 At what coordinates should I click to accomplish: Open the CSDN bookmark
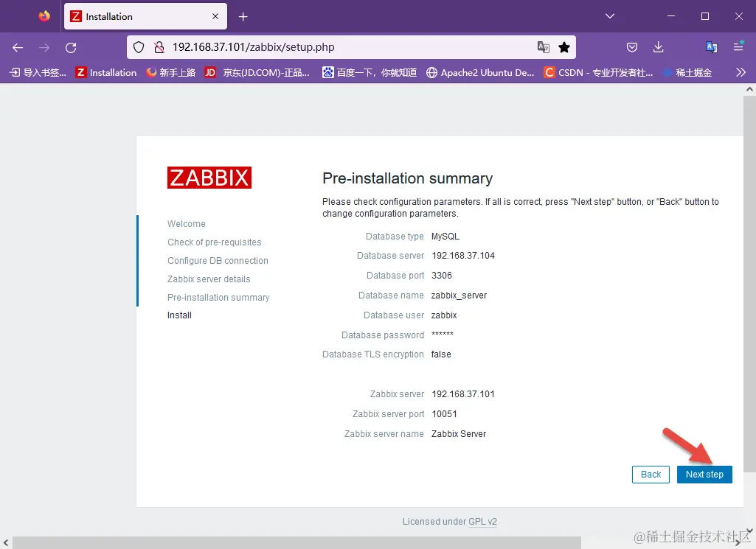598,72
